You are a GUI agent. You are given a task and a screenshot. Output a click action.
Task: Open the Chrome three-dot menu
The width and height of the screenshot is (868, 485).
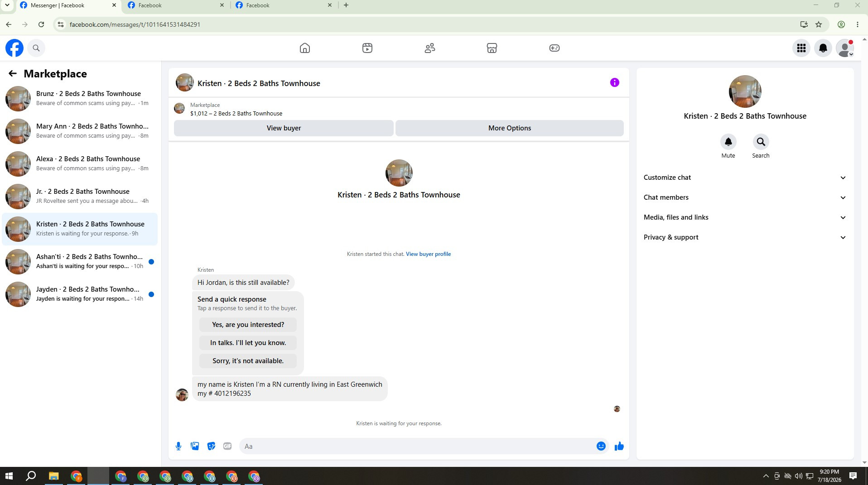click(x=858, y=24)
